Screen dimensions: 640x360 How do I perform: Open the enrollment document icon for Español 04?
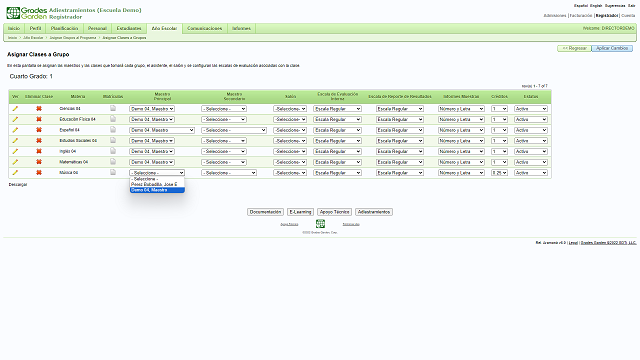point(113,129)
